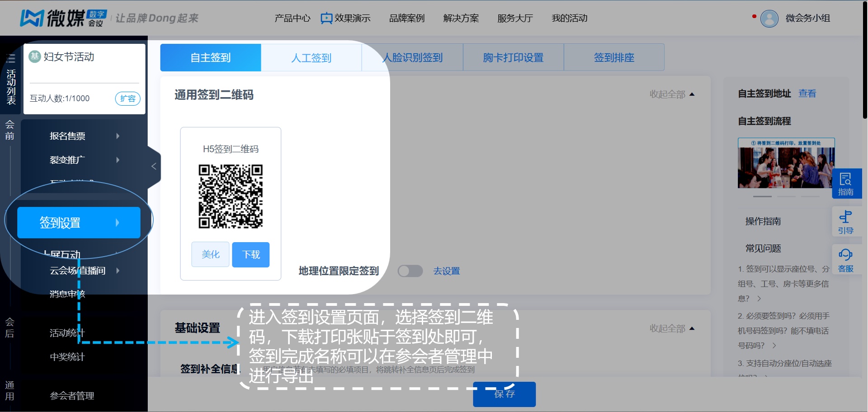Click the 扩容 button
Viewport: 868px width, 412px height.
coord(128,98)
